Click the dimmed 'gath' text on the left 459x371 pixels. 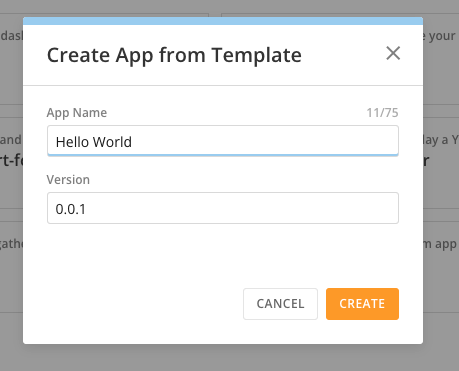(x=11, y=244)
